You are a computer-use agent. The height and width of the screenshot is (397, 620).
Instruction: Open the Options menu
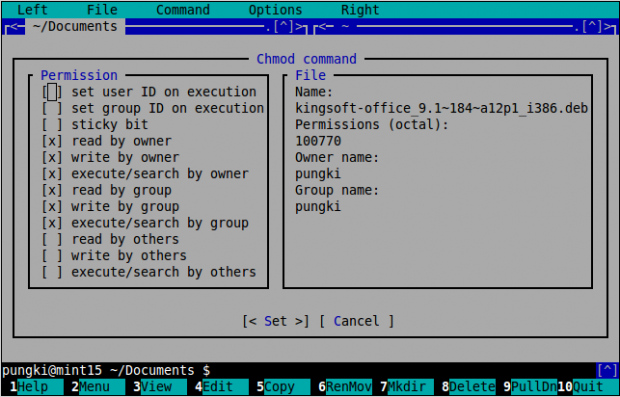(x=275, y=10)
